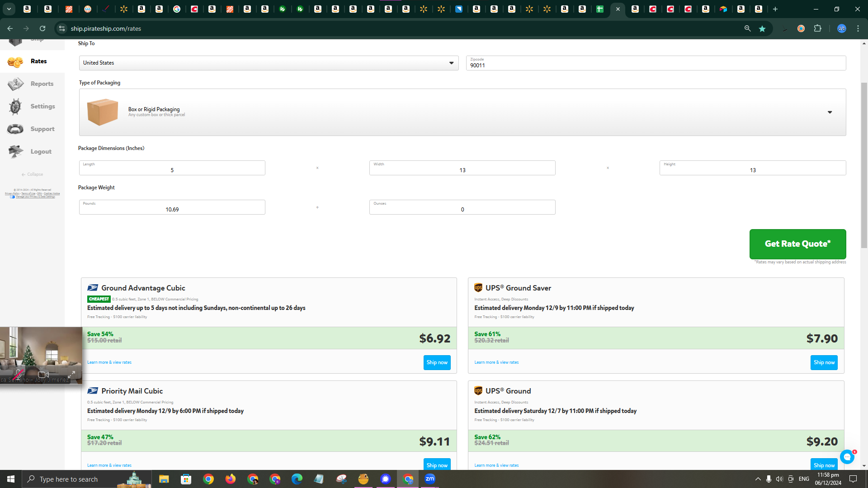Ship now with UPS Ground Saver
The height and width of the screenshot is (488, 868).
[x=824, y=362]
